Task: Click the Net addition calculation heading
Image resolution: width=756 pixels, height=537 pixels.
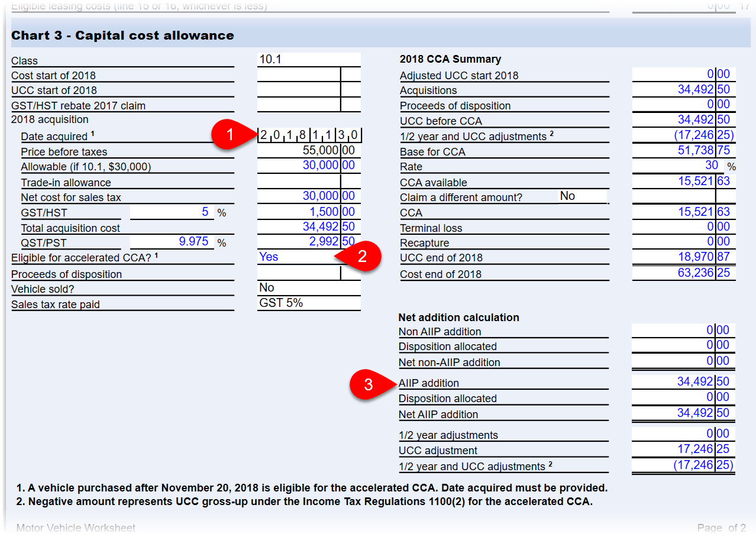Action: pyautogui.click(x=459, y=318)
